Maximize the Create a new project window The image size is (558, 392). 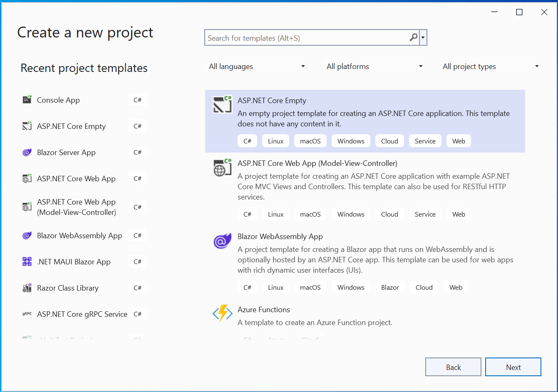click(x=519, y=12)
